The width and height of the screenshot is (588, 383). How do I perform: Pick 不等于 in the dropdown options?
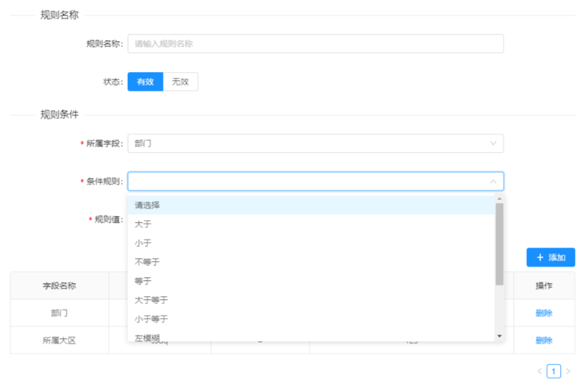click(311, 262)
